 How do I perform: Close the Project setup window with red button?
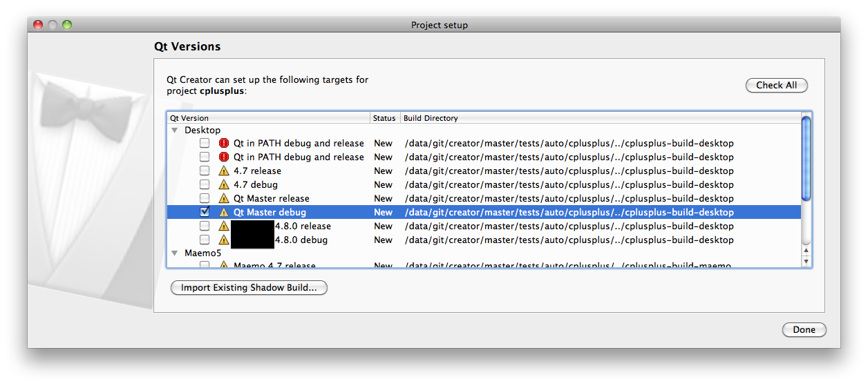38,25
